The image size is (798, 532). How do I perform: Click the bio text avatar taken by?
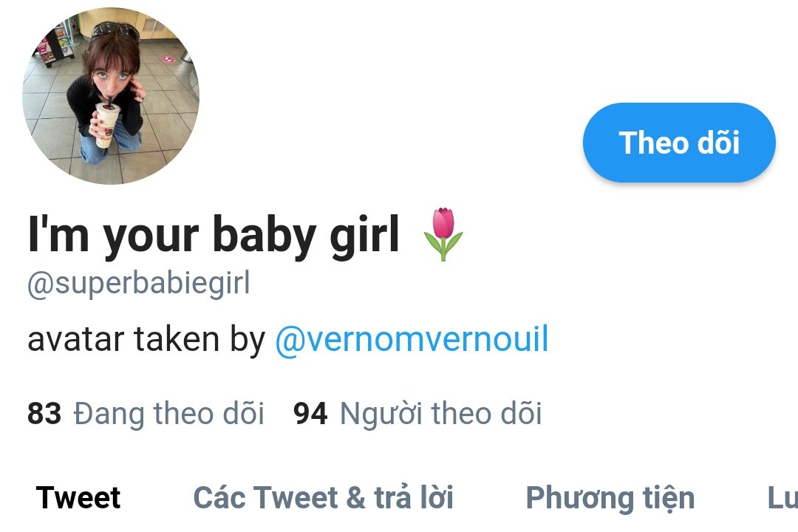146,340
